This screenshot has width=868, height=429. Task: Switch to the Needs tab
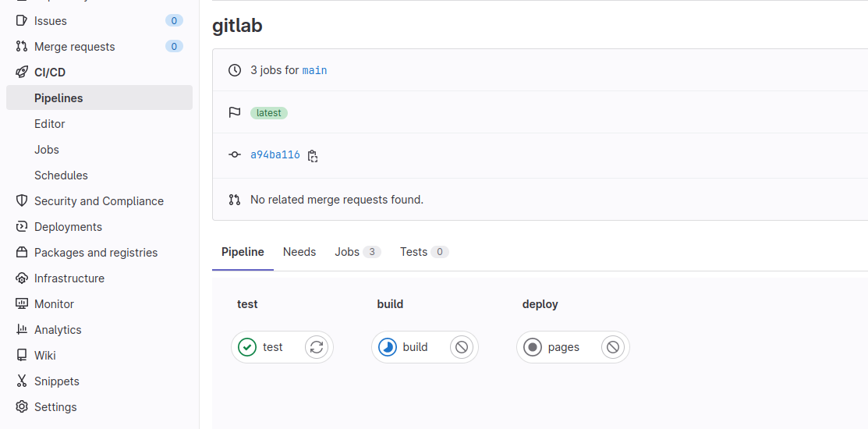tap(299, 252)
